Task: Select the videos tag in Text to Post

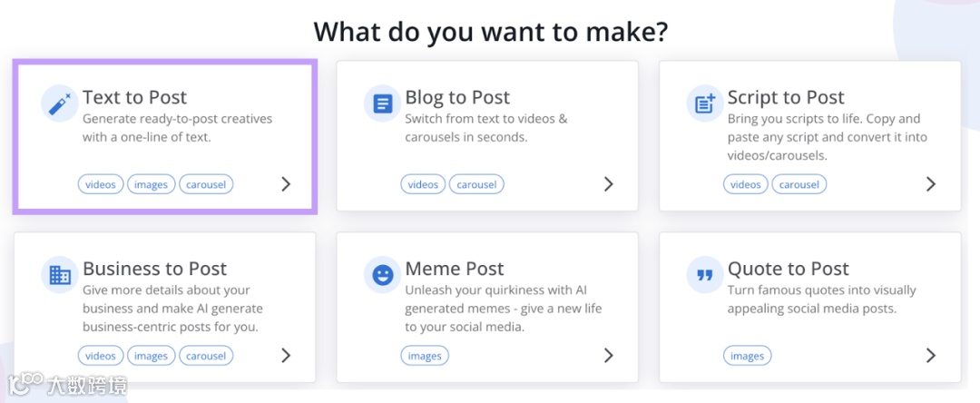Action: [x=101, y=184]
